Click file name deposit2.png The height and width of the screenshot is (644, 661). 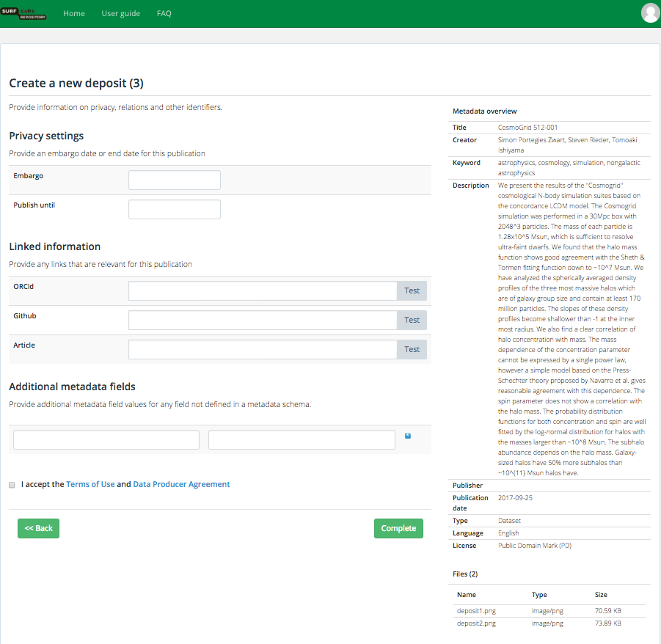point(476,623)
